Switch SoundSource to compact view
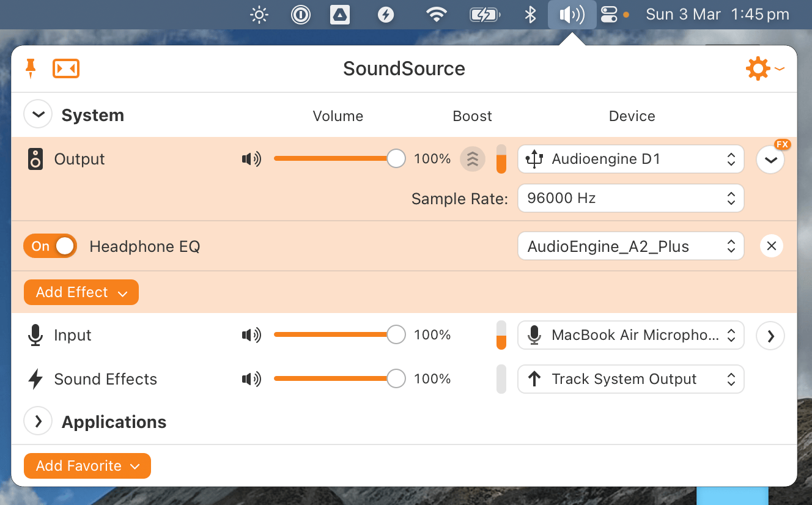812x505 pixels. (x=66, y=68)
